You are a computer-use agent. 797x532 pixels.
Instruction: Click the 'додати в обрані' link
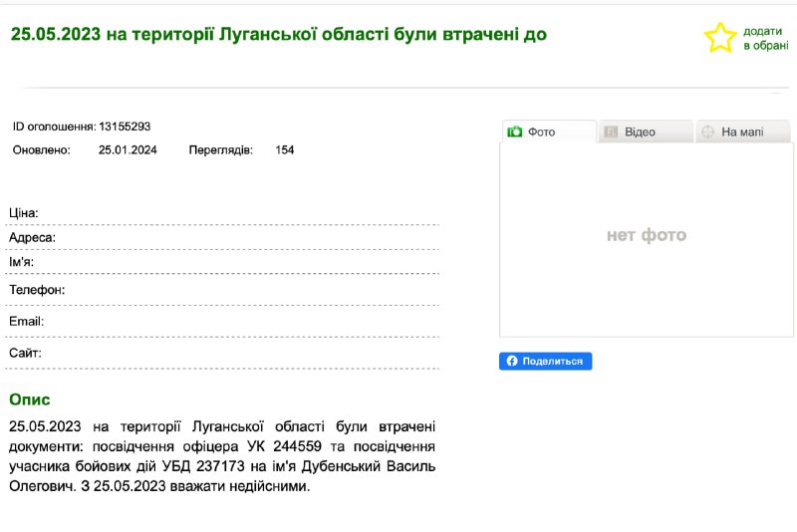(765, 38)
